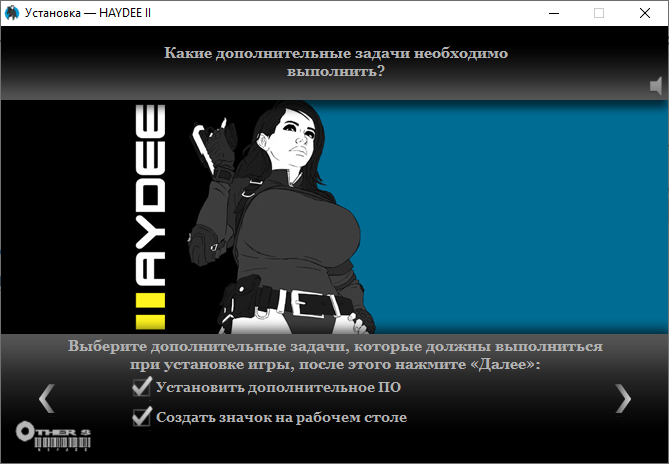Minimize the HAYDEE II installer window
The width and height of the screenshot is (669, 464).
(554, 13)
